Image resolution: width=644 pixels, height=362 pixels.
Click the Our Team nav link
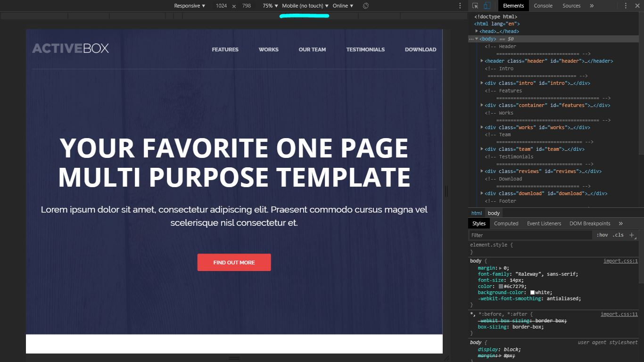tap(312, 49)
